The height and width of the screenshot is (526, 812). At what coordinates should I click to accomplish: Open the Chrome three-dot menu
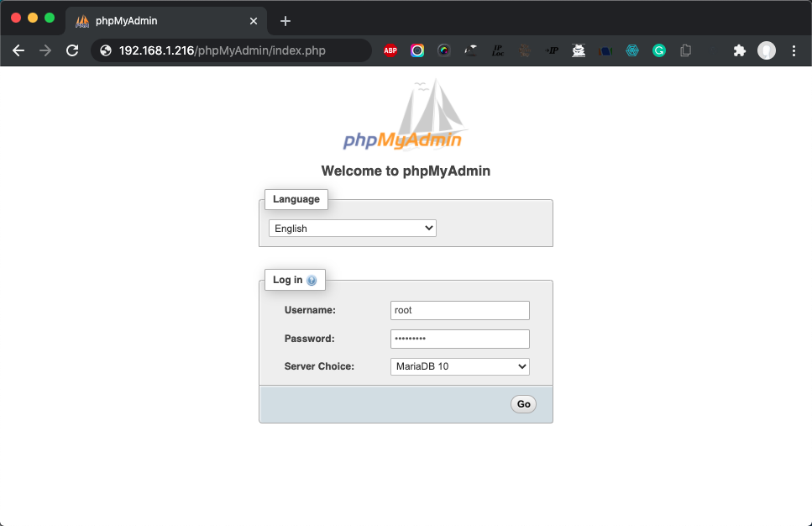click(794, 50)
